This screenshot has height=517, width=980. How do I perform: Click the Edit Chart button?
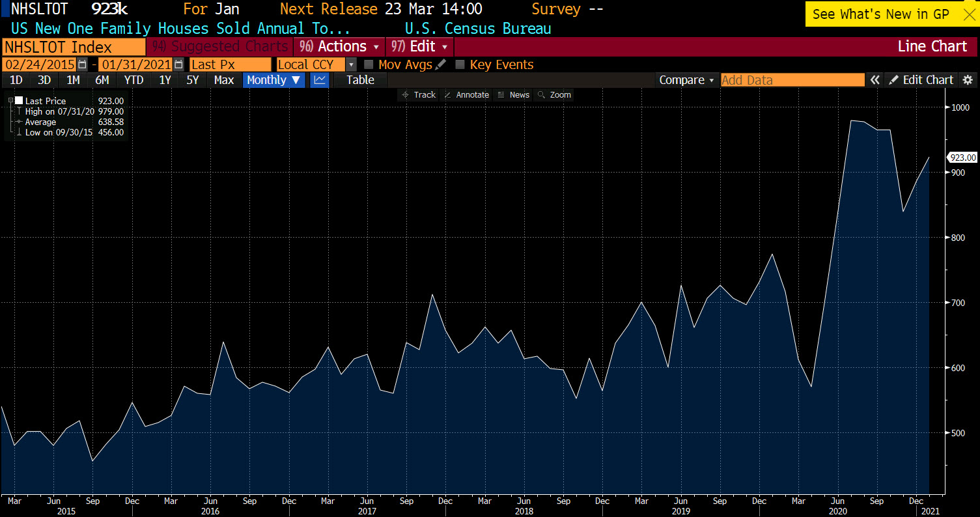coord(921,80)
